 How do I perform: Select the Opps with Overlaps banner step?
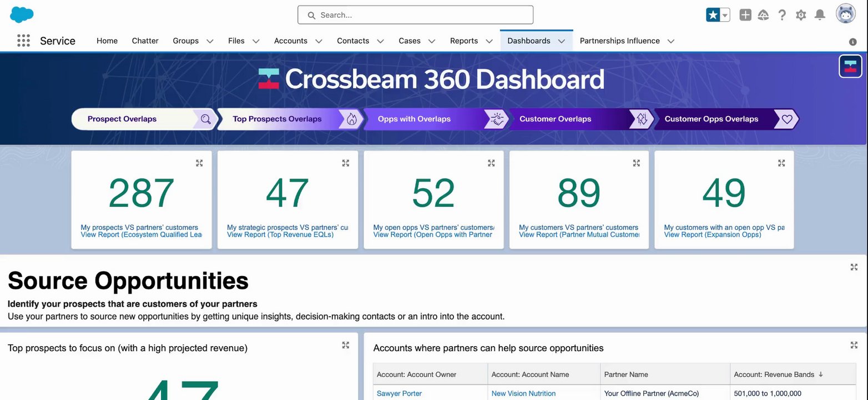tap(436, 119)
